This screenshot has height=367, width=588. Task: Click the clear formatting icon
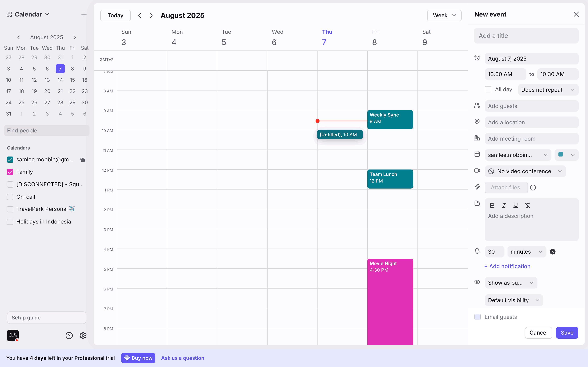(x=527, y=206)
